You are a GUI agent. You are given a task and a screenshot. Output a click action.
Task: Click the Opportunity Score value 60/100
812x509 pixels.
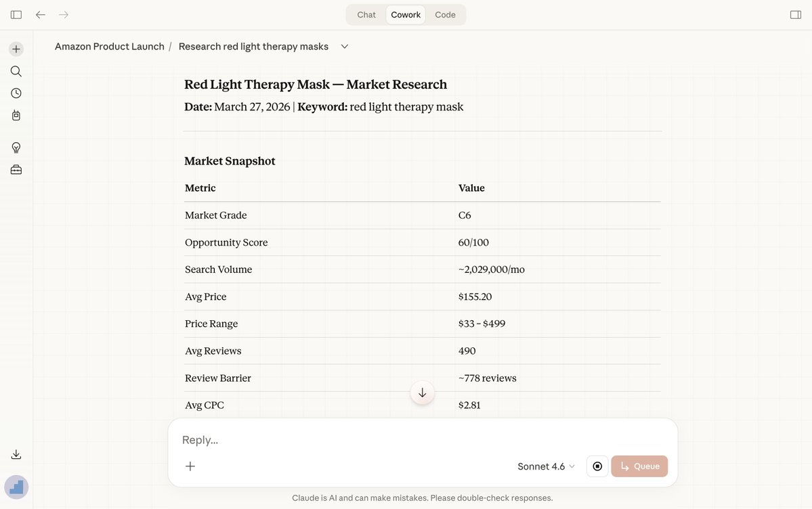click(473, 242)
